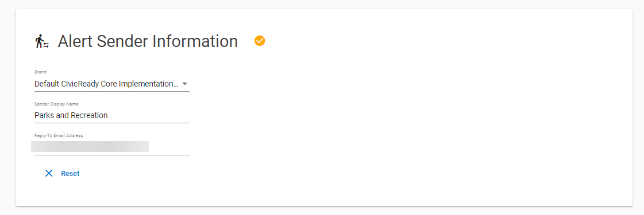Screen dimensions: 644x215
Task: Click the Brand field label
Action: tap(40, 72)
